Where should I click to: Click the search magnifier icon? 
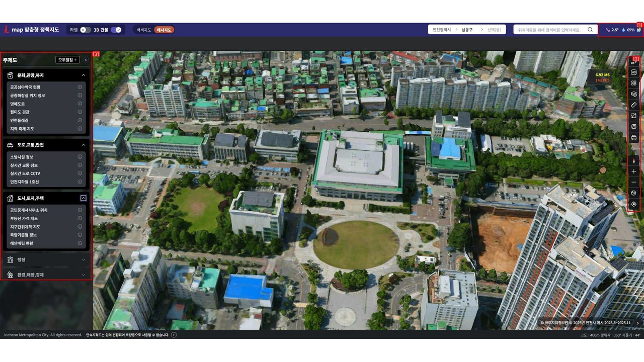(590, 30)
